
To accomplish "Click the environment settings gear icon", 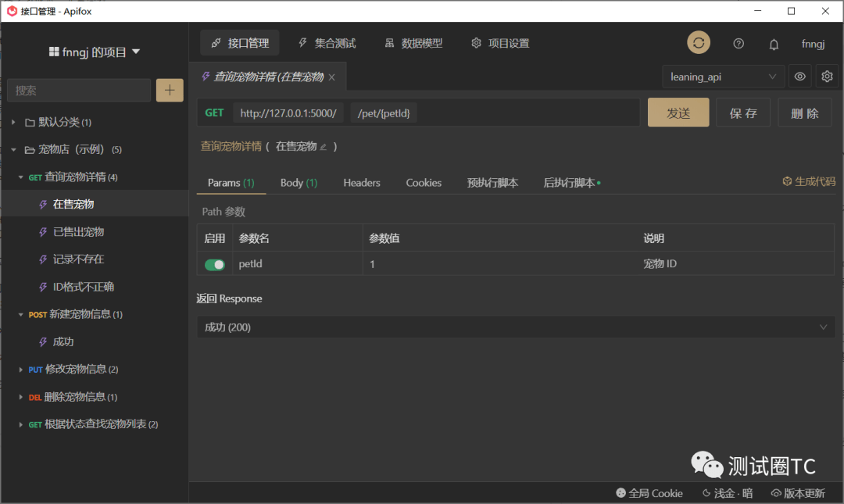I will 827,76.
